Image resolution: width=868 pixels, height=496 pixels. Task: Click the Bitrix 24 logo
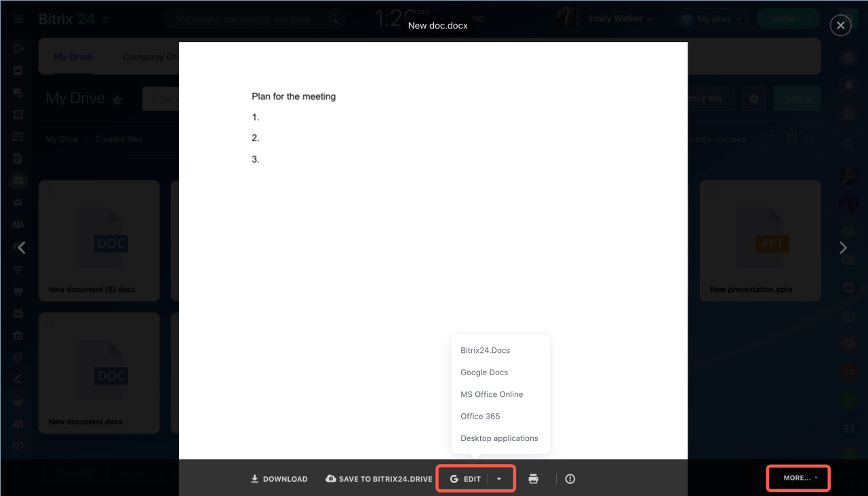[66, 19]
